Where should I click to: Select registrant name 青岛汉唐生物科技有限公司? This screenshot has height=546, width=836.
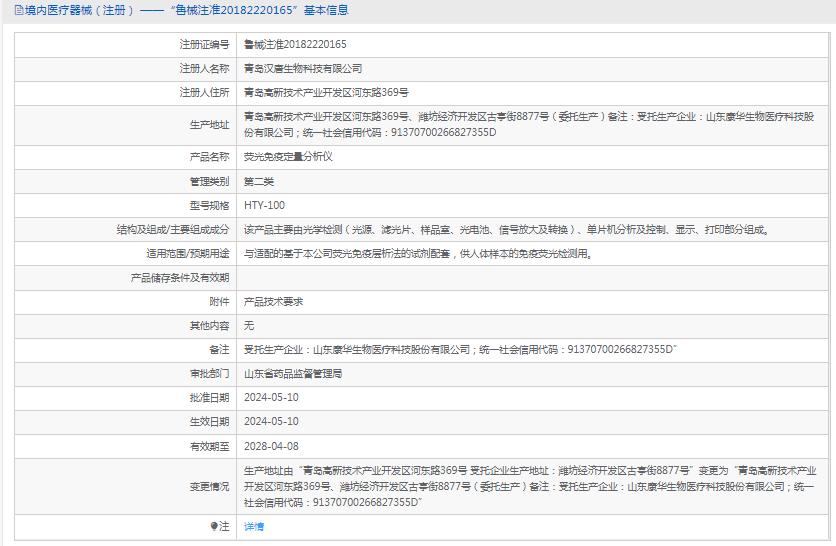point(303,69)
